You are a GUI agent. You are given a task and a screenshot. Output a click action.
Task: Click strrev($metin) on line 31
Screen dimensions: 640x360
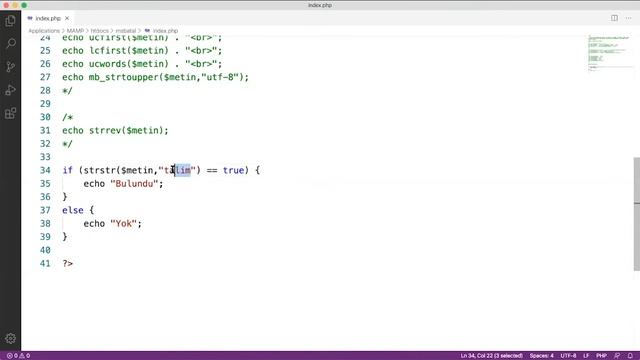126,131
